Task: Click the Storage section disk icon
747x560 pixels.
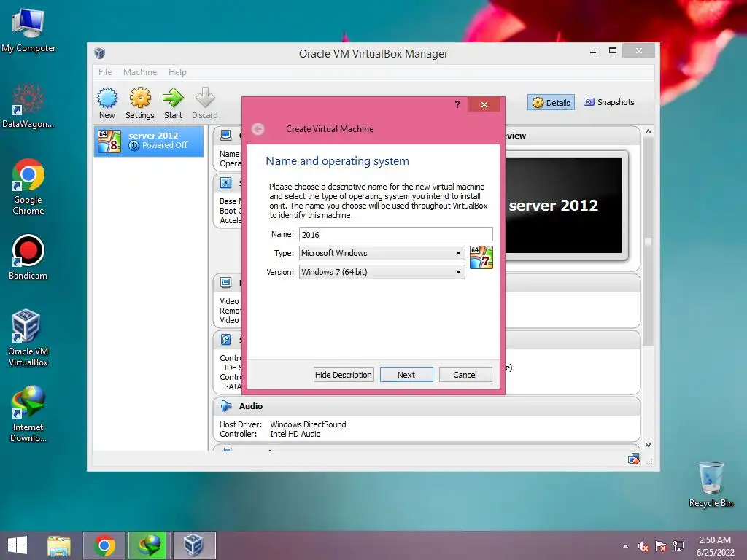Action: click(226, 340)
